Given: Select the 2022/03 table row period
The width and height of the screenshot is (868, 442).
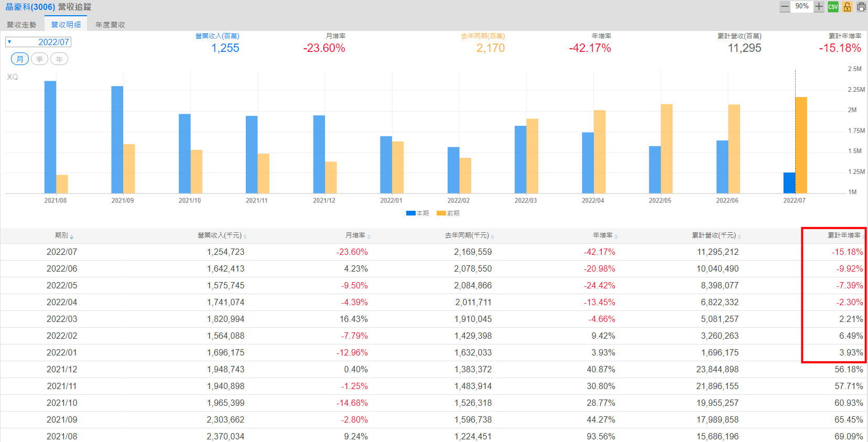Looking at the screenshot, I should pyautogui.click(x=62, y=319).
